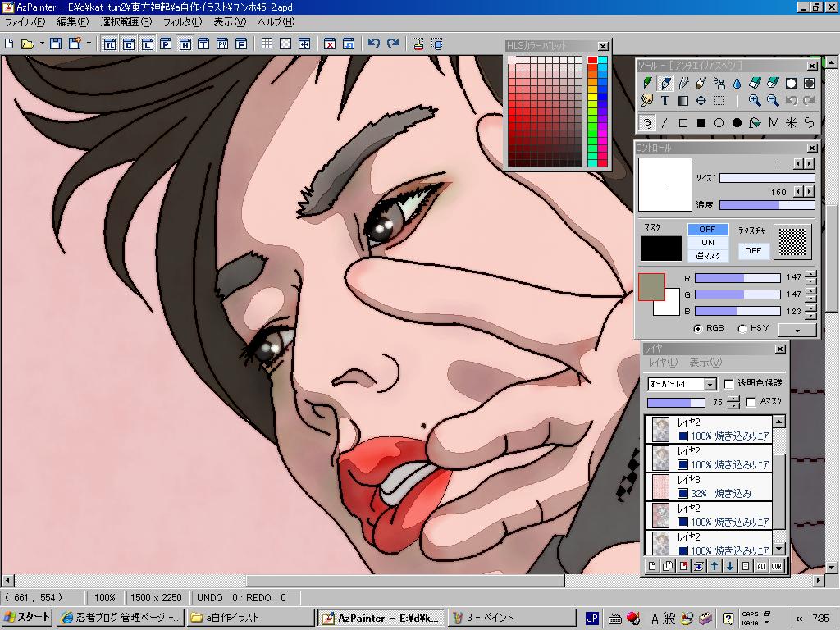
Task: Switch to a自作イラスト folder taskbar window
Action: point(251,617)
